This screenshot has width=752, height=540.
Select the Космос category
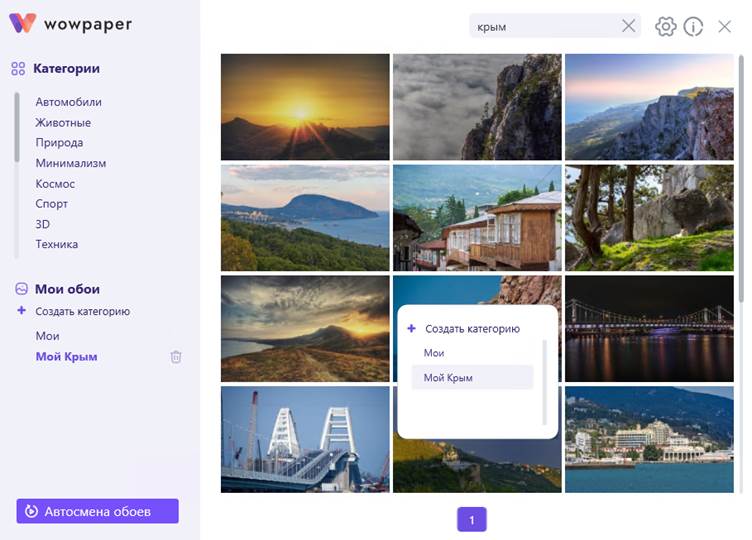[x=55, y=184]
